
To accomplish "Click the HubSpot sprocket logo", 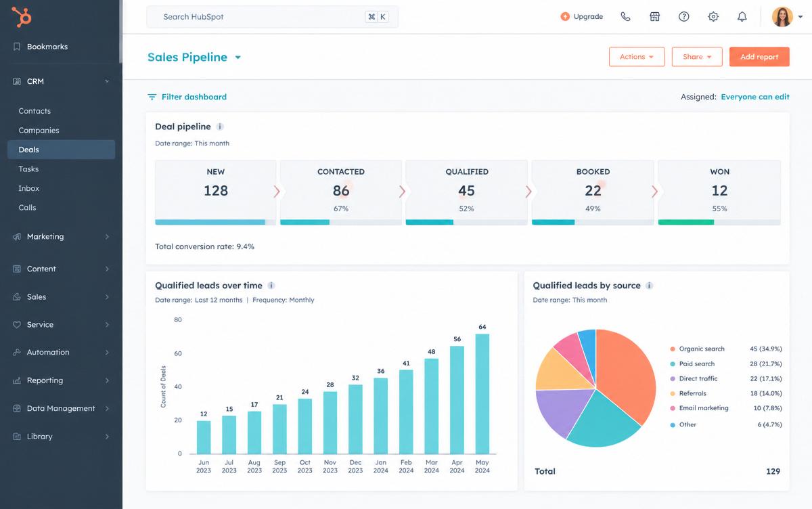I will [x=22, y=16].
